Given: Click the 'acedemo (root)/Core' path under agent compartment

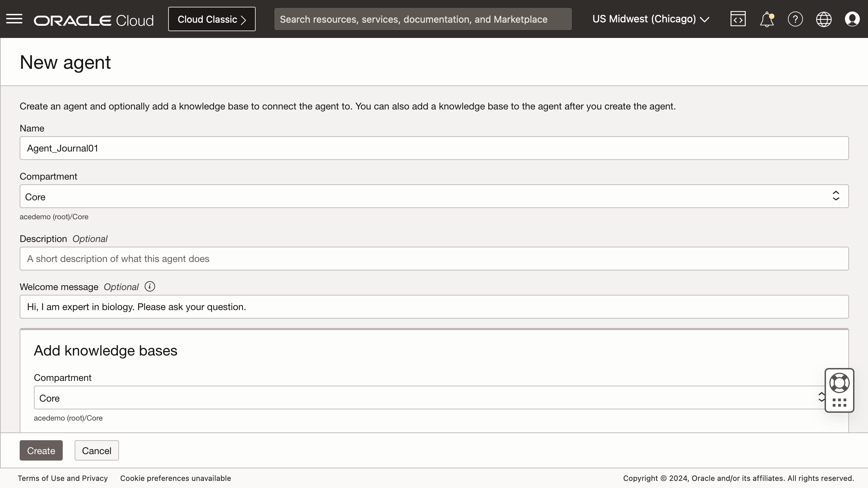Looking at the screenshot, I should coord(54,217).
